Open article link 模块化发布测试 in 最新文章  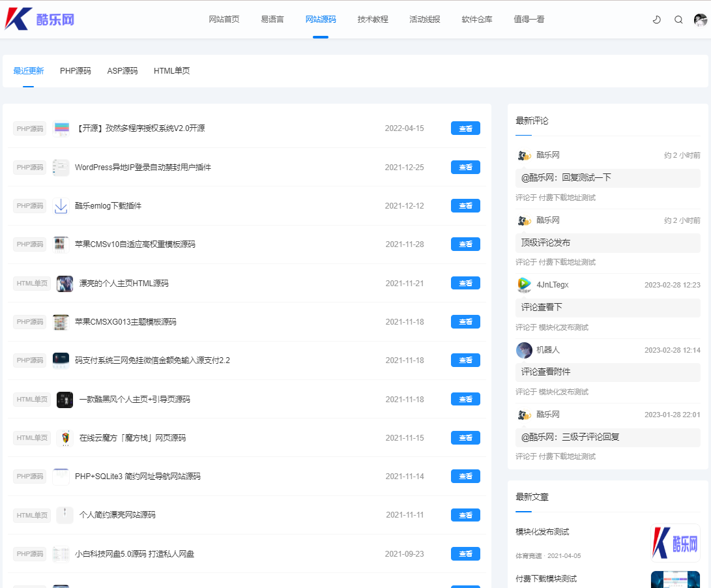coord(542,532)
